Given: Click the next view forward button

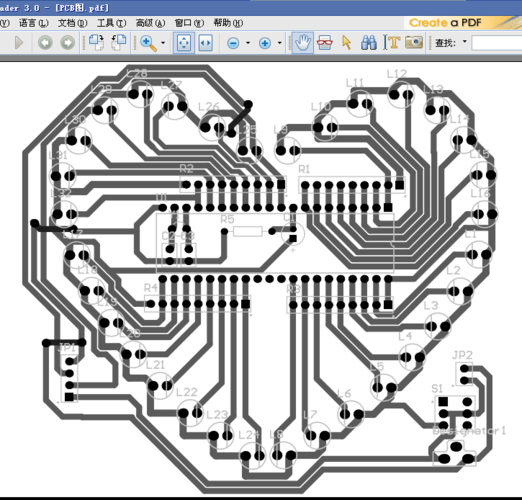Looking at the screenshot, I should tap(67, 43).
